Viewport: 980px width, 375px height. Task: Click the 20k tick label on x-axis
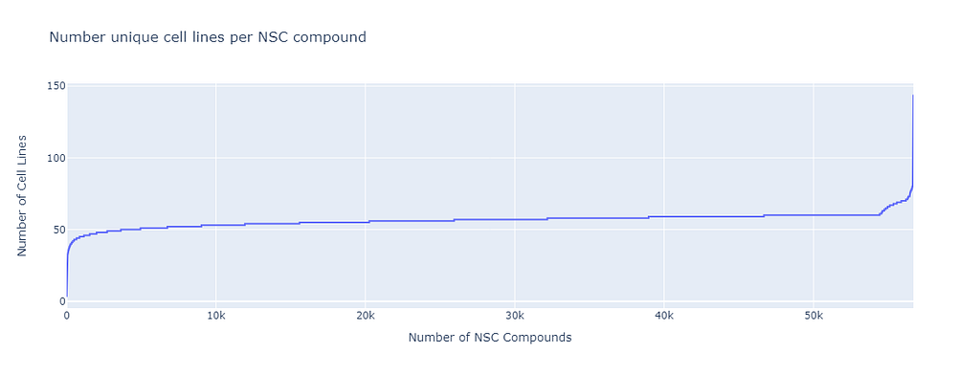366,316
